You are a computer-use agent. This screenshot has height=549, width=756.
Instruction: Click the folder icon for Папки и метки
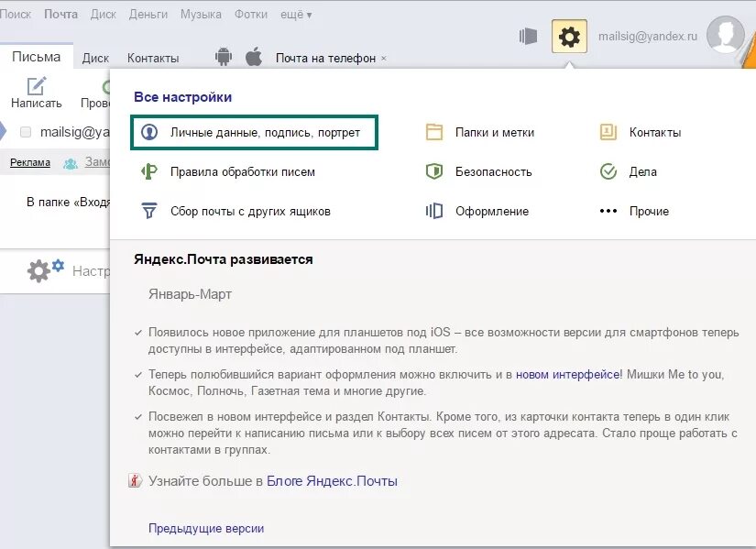(x=434, y=132)
